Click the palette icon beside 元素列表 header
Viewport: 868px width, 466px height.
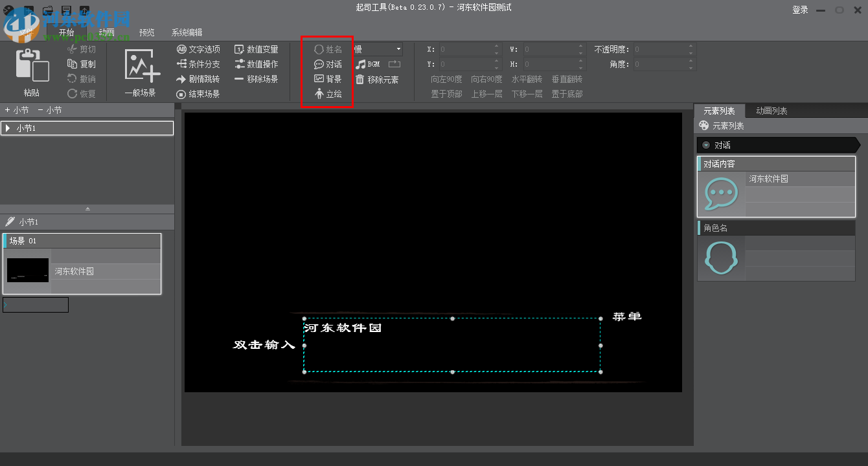(x=704, y=126)
